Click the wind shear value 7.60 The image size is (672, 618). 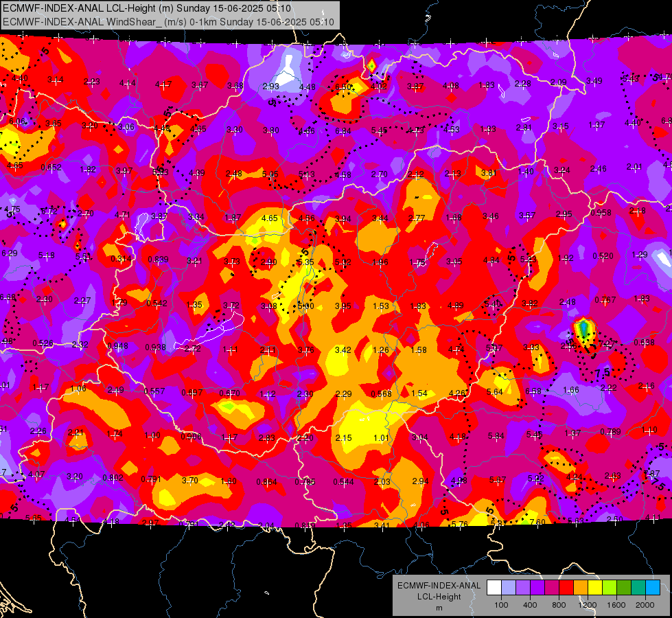537,522
